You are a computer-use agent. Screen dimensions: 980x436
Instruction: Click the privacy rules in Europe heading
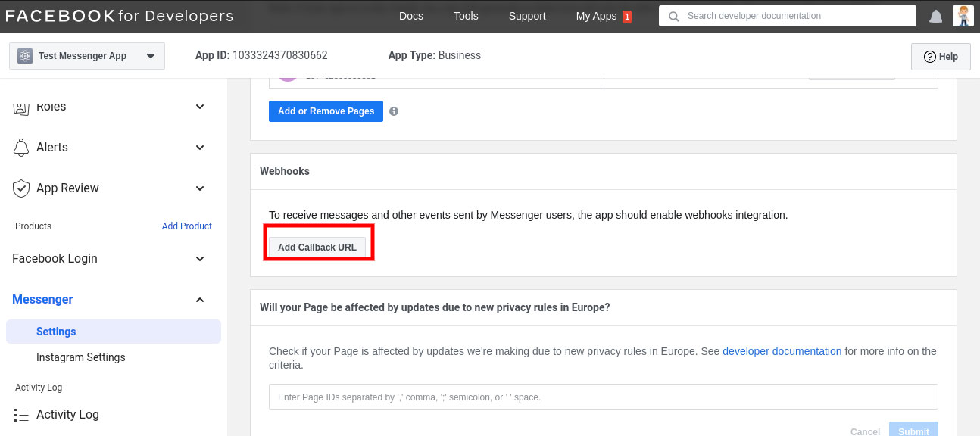pyautogui.click(x=435, y=307)
